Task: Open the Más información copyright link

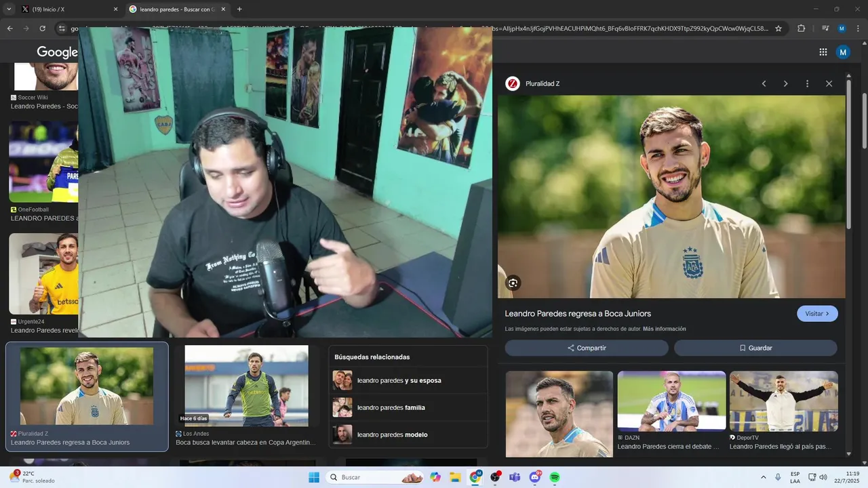Action: [665, 329]
